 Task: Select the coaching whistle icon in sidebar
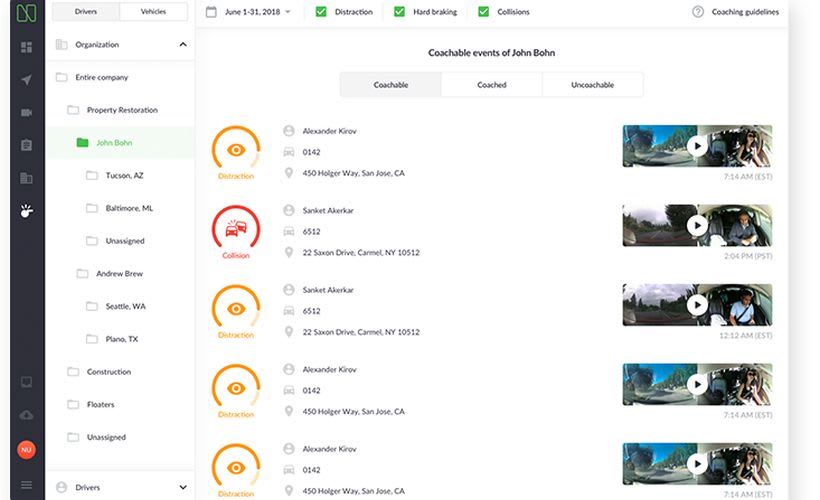[x=26, y=211]
